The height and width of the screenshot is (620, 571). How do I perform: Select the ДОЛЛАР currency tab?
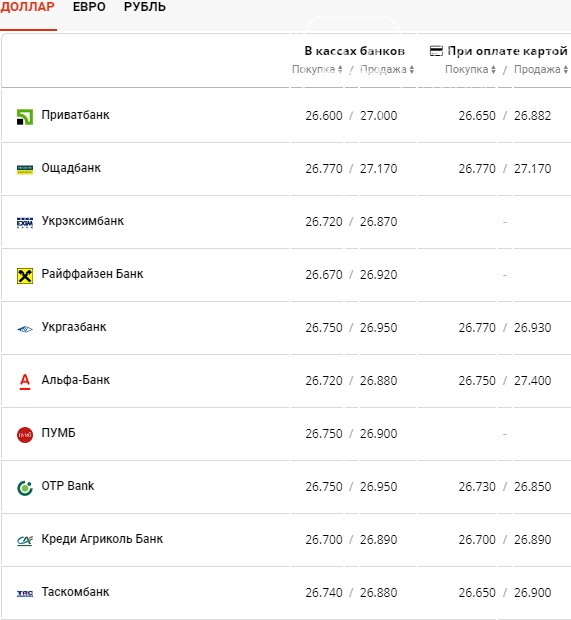point(27,7)
